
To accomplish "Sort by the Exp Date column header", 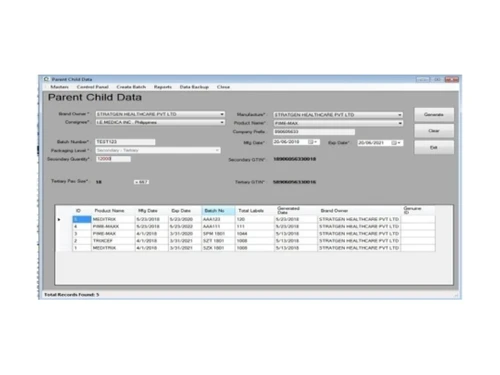I will pyautogui.click(x=185, y=211).
